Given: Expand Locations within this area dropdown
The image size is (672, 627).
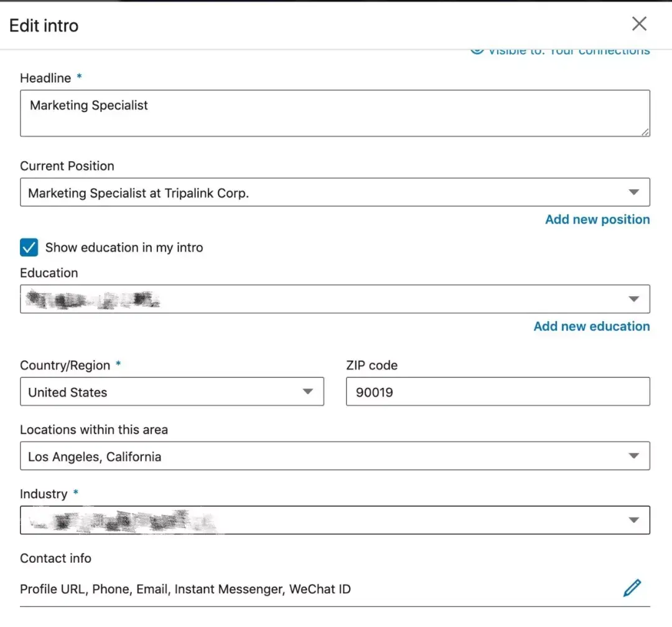Looking at the screenshot, I should point(633,456).
